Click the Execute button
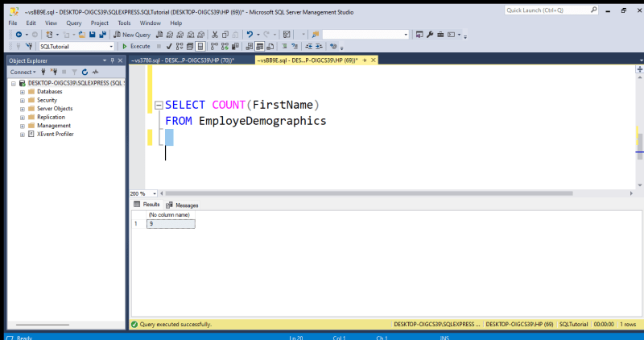Image resolution: width=644 pixels, height=340 pixels. tap(136, 47)
